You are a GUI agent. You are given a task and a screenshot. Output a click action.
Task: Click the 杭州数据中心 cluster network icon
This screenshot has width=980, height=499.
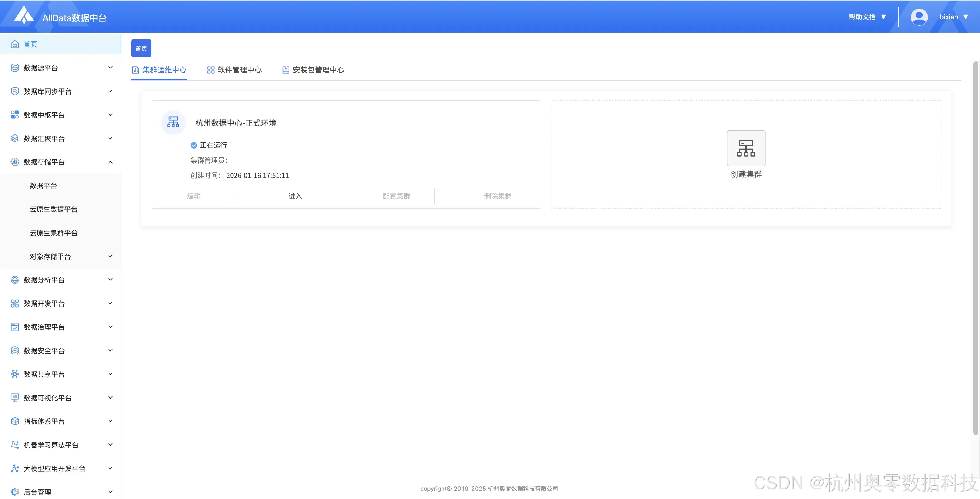(x=173, y=122)
